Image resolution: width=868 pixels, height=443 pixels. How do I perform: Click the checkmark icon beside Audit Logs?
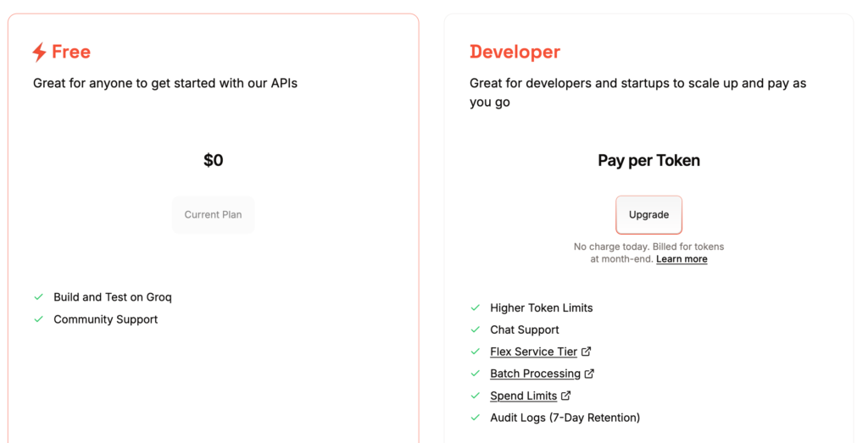tap(475, 418)
